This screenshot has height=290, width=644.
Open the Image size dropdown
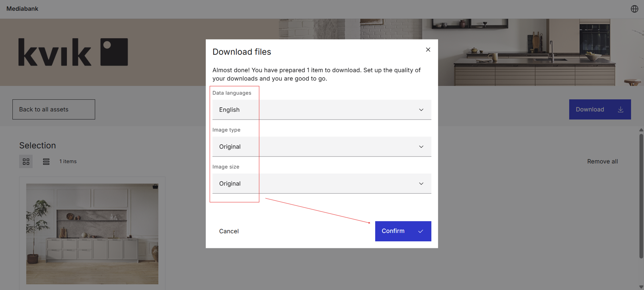321,184
